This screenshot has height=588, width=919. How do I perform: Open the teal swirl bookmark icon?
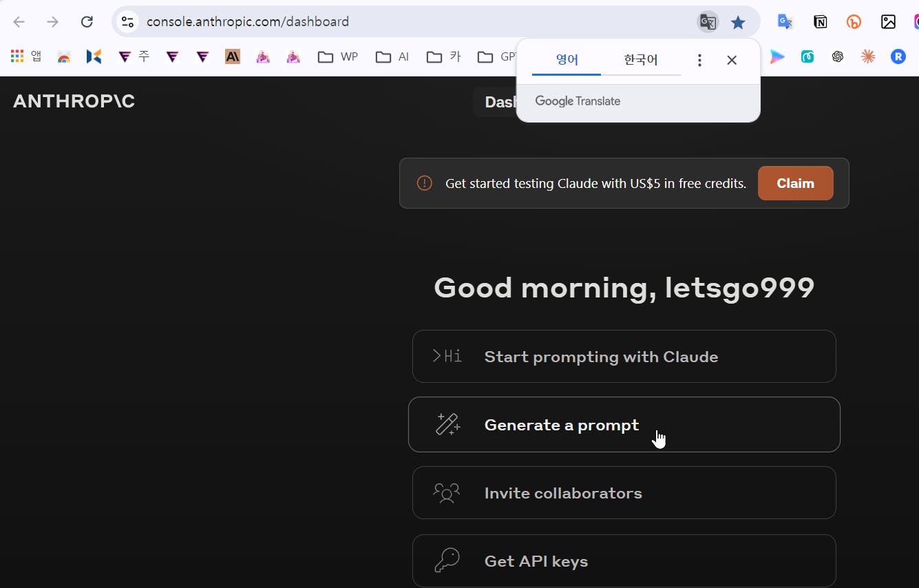[807, 57]
